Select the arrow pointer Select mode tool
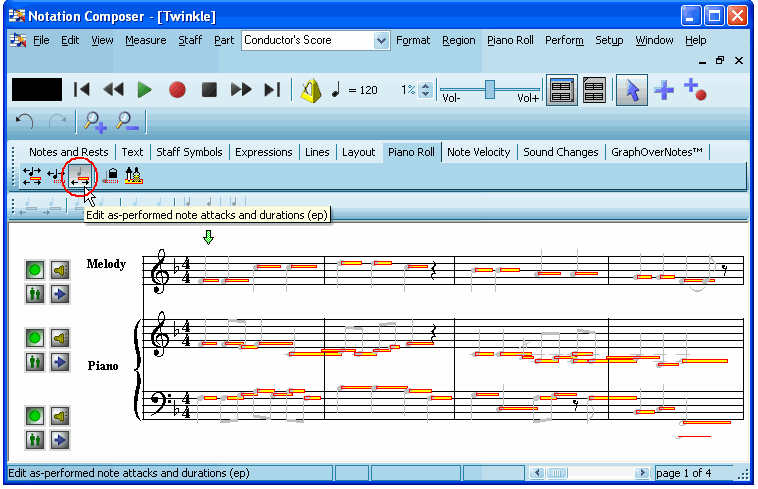This screenshot has width=758, height=489. (x=631, y=90)
